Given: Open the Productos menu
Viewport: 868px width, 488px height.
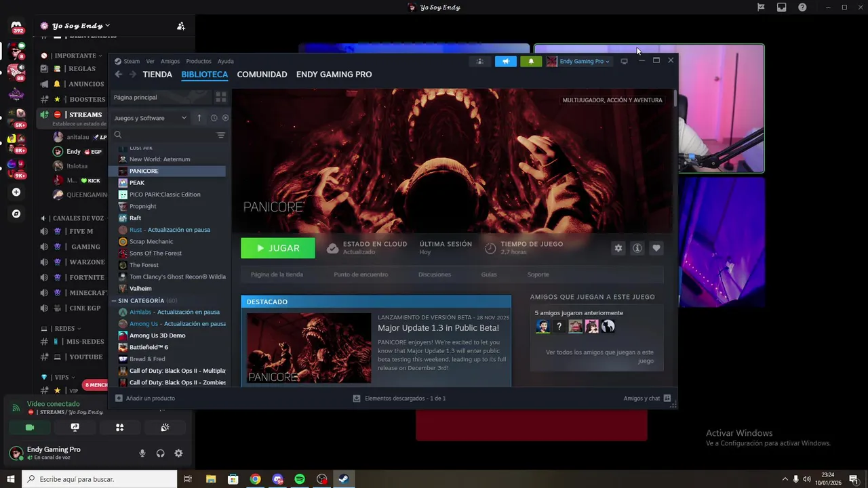Looking at the screenshot, I should point(199,61).
